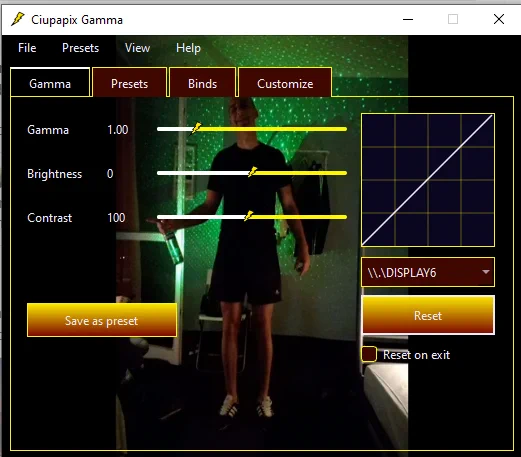Switch to the Binds tab

click(x=202, y=83)
